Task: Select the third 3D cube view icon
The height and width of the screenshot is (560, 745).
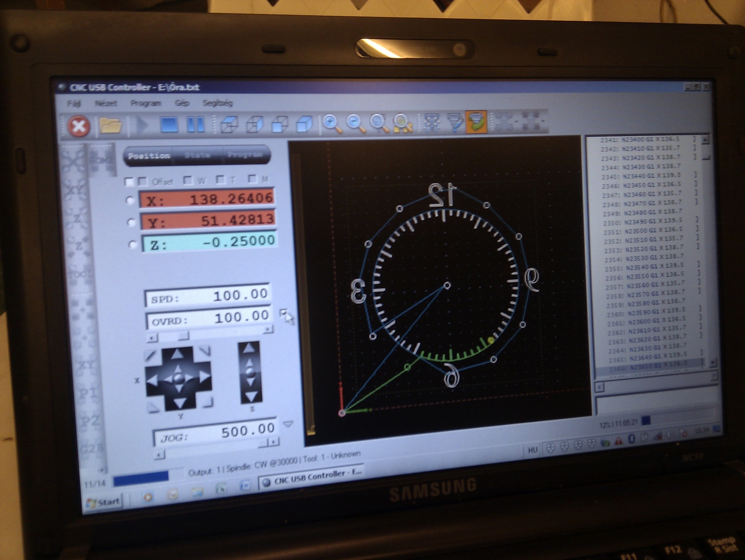Action: [x=280, y=123]
